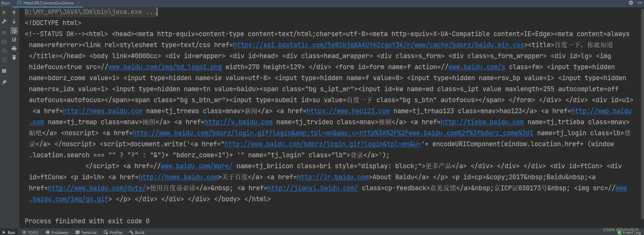Open the Terminal tool window tab

(x=86, y=232)
